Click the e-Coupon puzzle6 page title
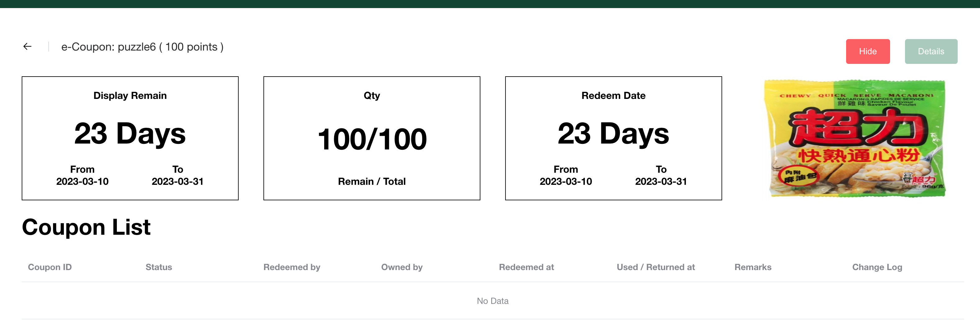The height and width of the screenshot is (320, 980). [x=142, y=47]
